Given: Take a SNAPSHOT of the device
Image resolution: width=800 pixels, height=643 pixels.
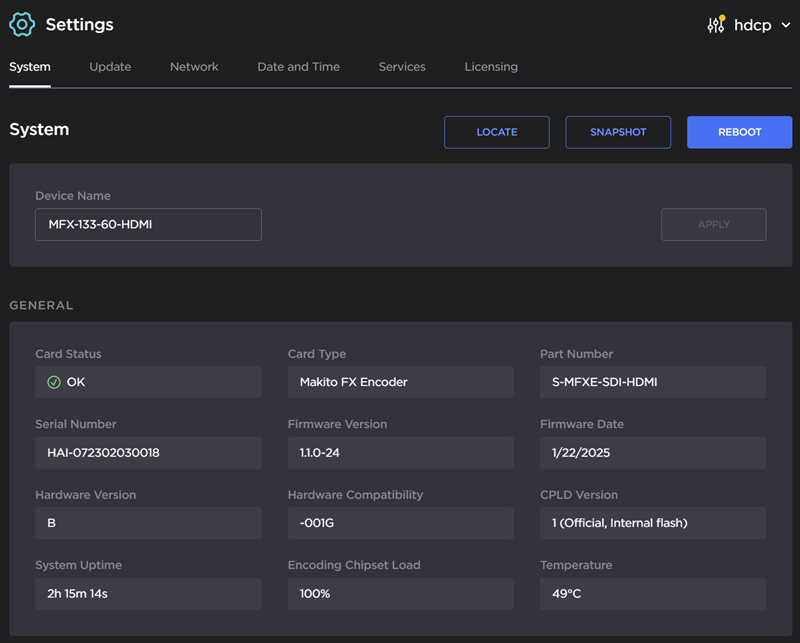Looking at the screenshot, I should coord(618,131).
